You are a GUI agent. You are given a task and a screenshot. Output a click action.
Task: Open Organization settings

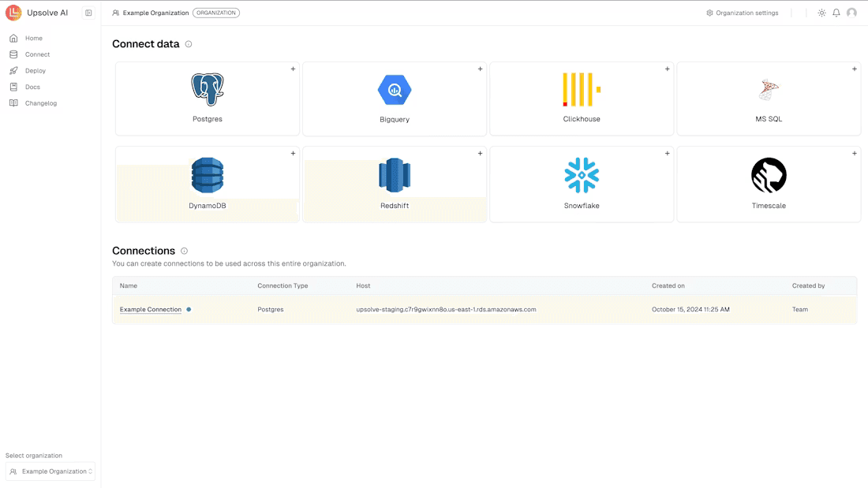[x=743, y=13]
